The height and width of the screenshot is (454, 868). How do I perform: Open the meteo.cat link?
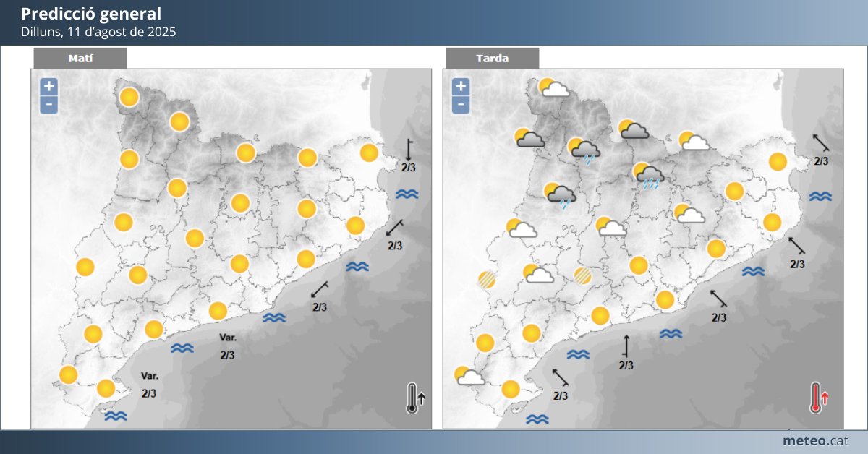coord(816,440)
